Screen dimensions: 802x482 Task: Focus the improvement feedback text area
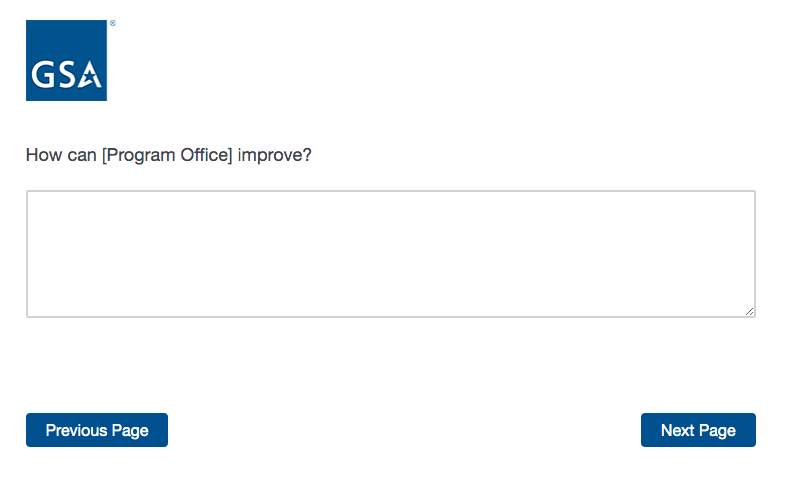(390, 254)
